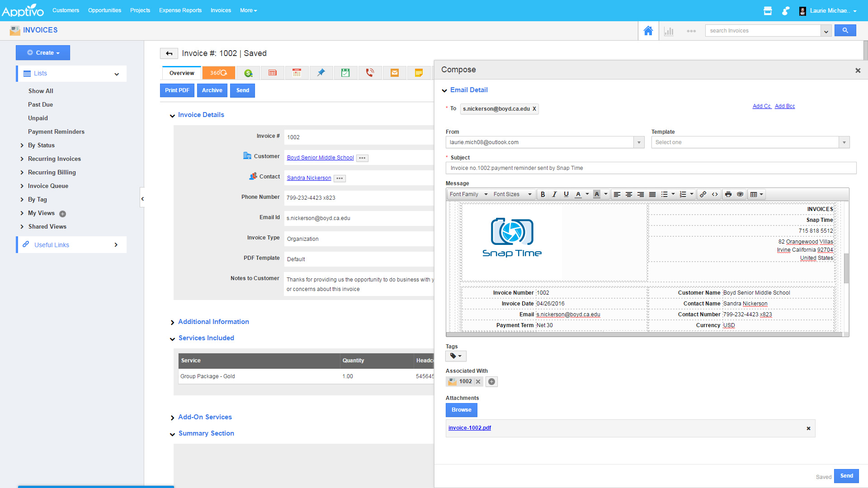Open the calendar tab icon
This screenshot has width=868, height=488.
click(x=297, y=73)
